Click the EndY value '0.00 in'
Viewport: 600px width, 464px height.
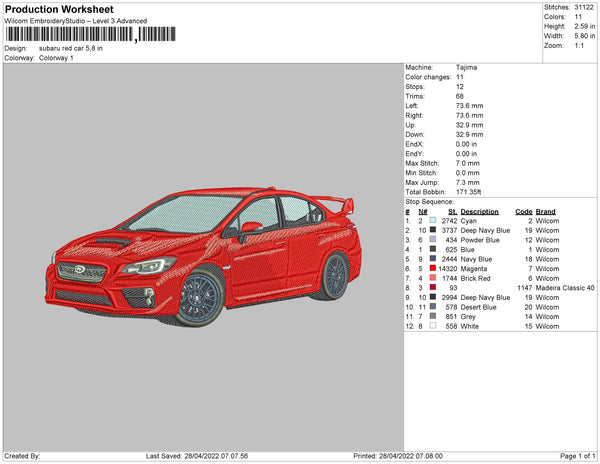tap(466, 154)
